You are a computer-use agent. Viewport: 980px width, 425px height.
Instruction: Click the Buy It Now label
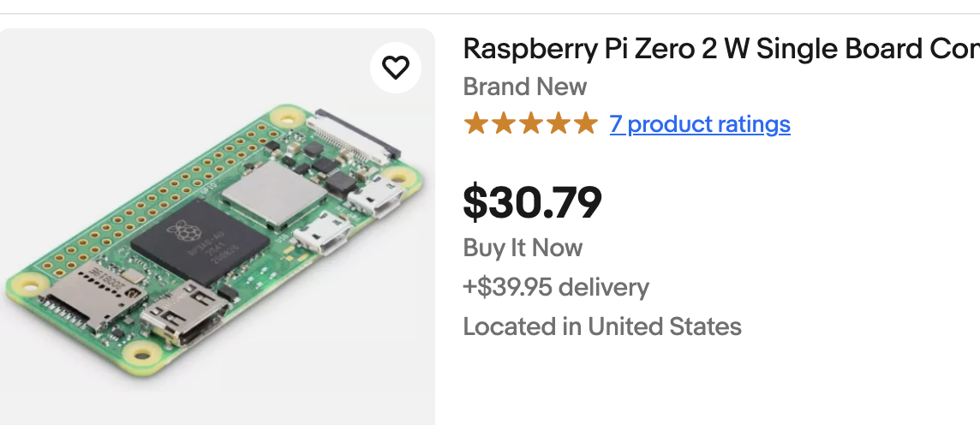(523, 248)
